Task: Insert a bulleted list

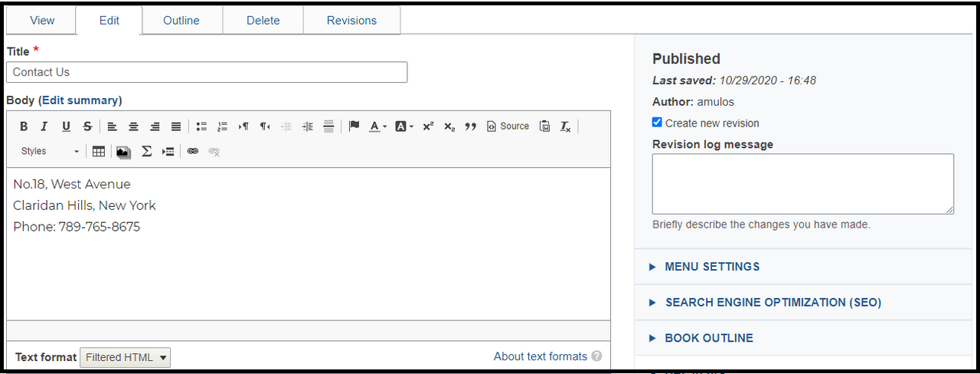Action: [x=201, y=126]
